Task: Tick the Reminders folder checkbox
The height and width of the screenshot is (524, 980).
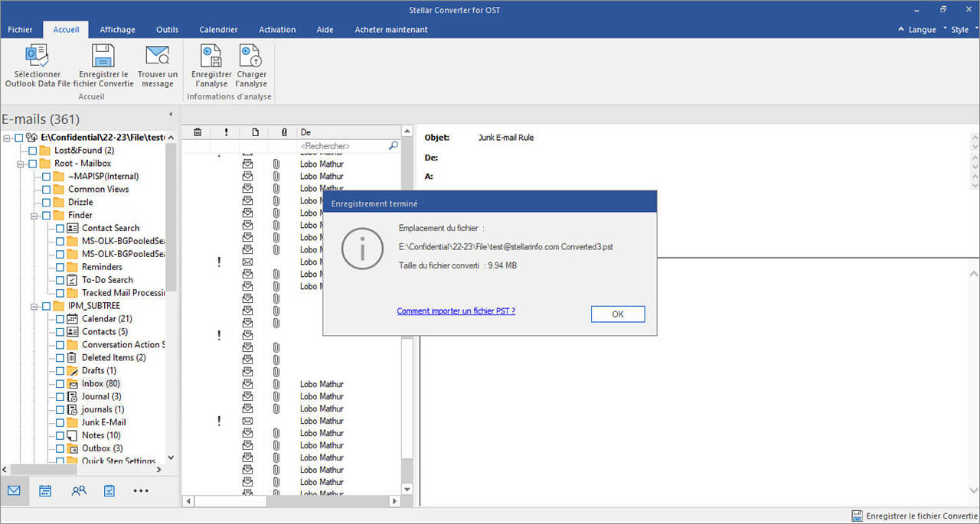Action: tap(60, 267)
